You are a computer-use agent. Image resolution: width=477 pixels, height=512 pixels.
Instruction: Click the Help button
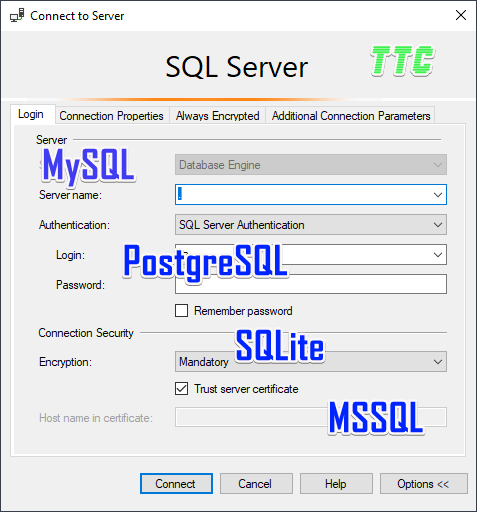336,483
